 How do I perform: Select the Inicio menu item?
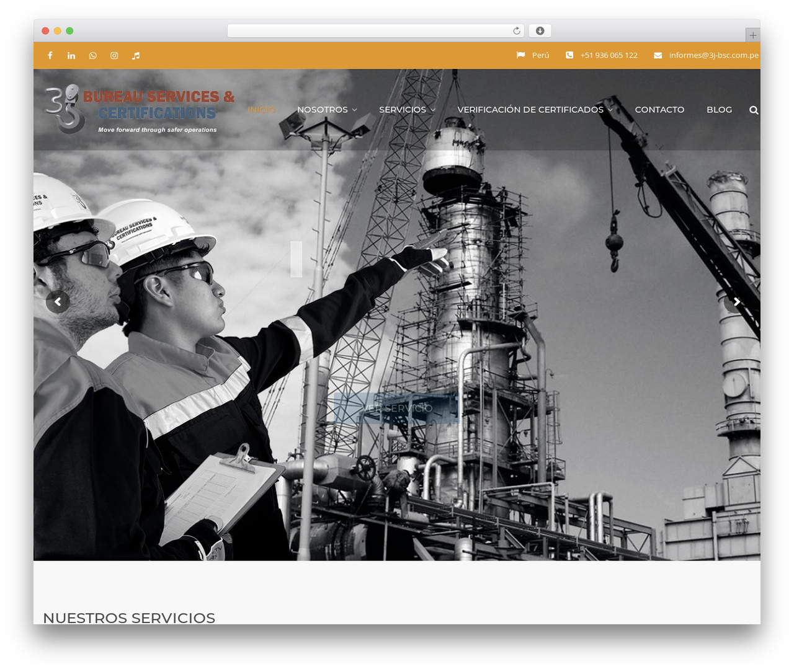261,110
